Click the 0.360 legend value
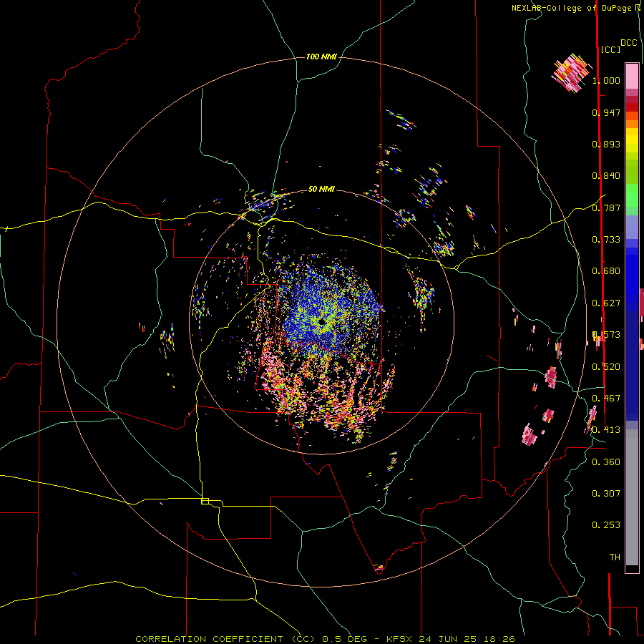The height and width of the screenshot is (644, 644). click(606, 462)
